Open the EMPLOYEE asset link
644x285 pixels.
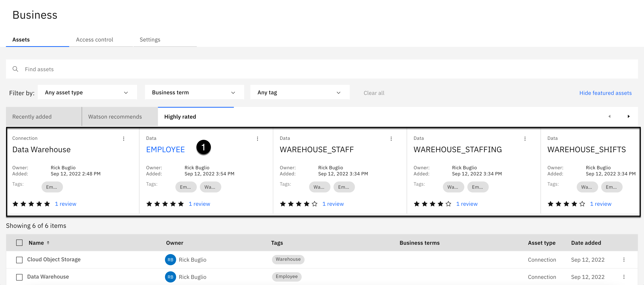pos(165,149)
